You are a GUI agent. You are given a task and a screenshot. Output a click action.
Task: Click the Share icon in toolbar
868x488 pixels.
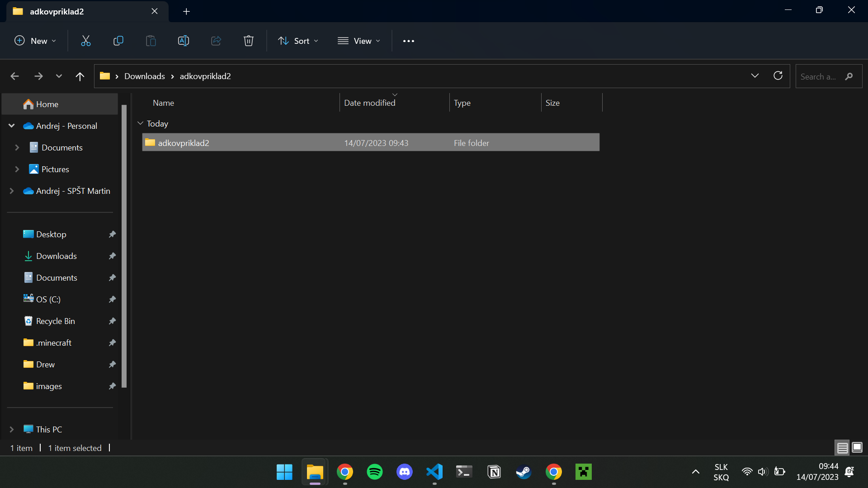[x=216, y=41]
